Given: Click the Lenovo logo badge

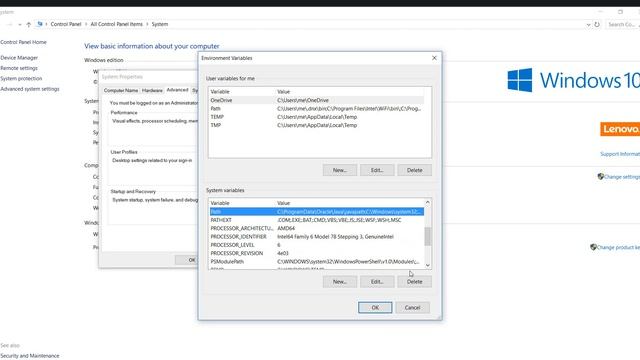Looking at the screenshot, I should [x=620, y=129].
